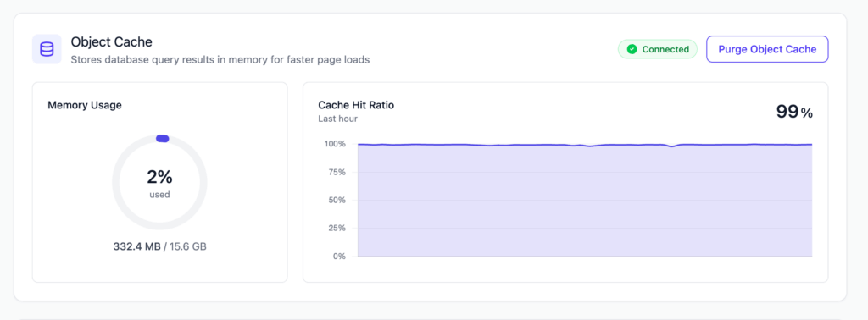Click the 25% axis label
This screenshot has width=868, height=320.
click(337, 229)
